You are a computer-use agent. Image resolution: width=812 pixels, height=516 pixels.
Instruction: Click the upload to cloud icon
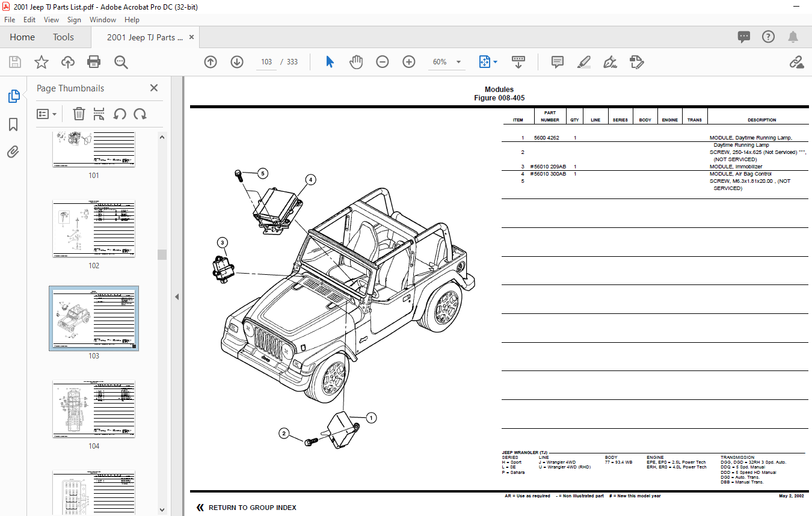[68, 62]
